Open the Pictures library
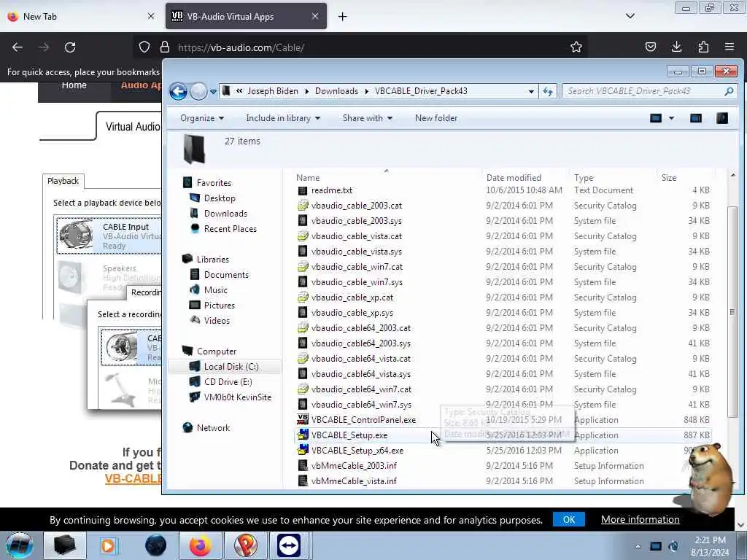Screen dimensions: 747x560 click(219, 306)
